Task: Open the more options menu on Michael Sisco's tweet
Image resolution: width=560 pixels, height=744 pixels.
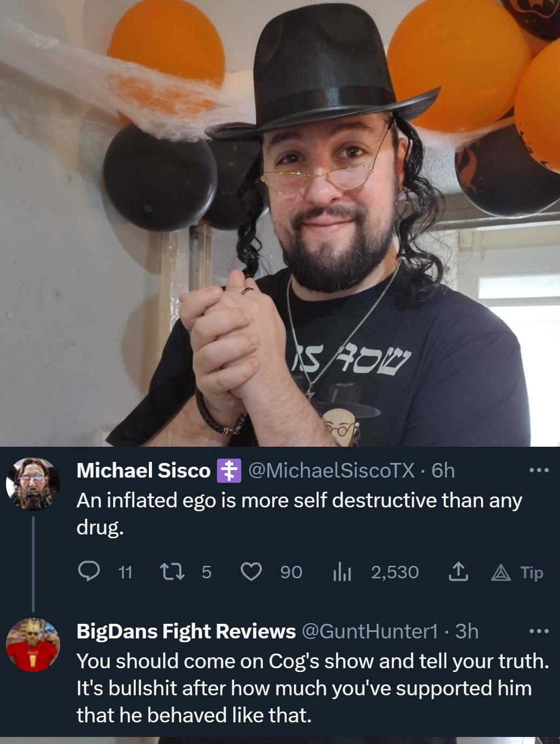Action: coord(539,471)
